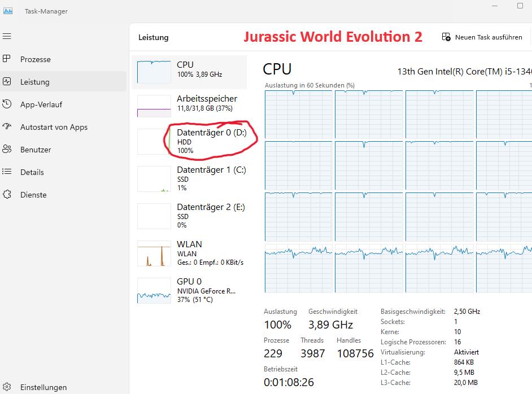The width and height of the screenshot is (532, 394).
Task: Open the Details page
Action: click(x=63, y=172)
